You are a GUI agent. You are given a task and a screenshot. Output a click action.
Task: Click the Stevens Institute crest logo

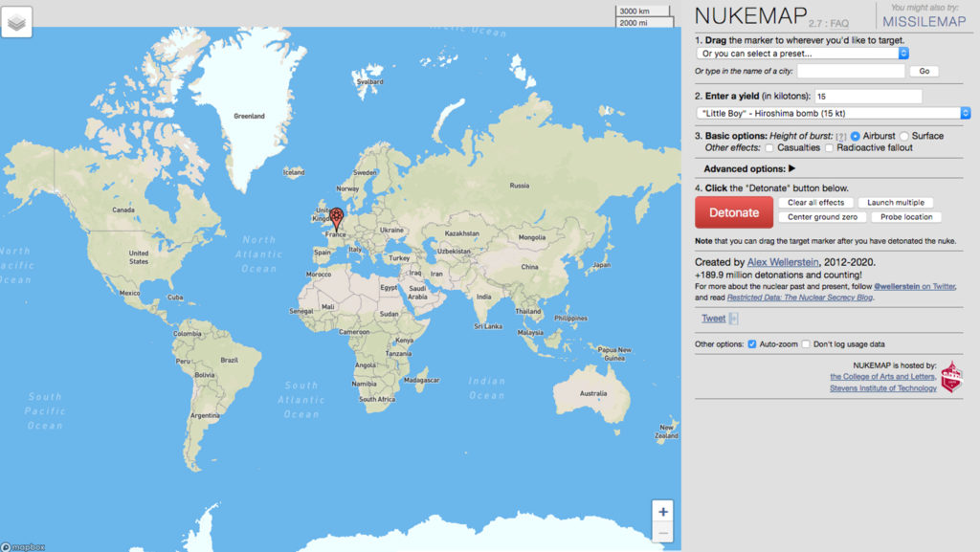951,377
